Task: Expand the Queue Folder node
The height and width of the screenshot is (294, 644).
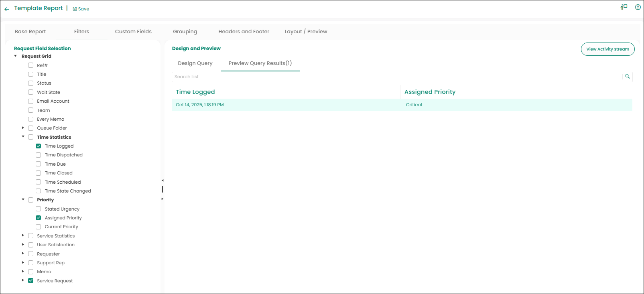Action: pos(23,128)
